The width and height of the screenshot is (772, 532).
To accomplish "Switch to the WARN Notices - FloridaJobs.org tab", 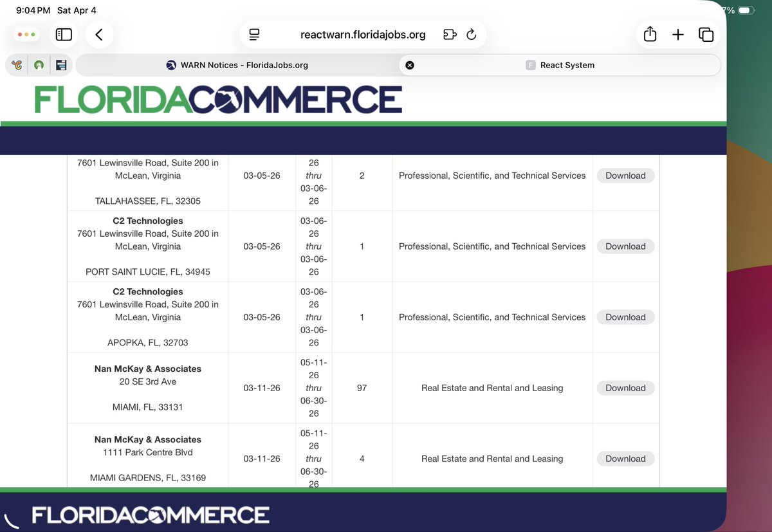I will pyautogui.click(x=237, y=65).
